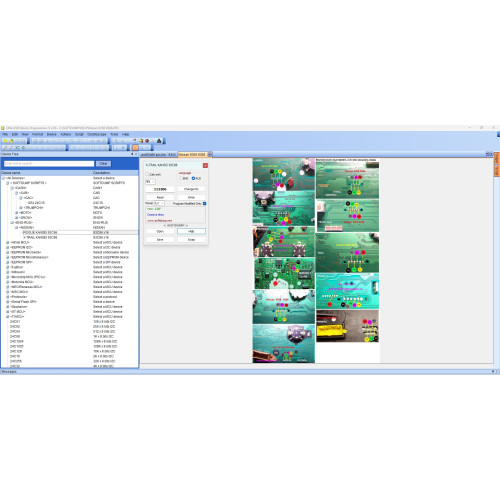Click the Open button in script dialog

[x=160, y=231]
